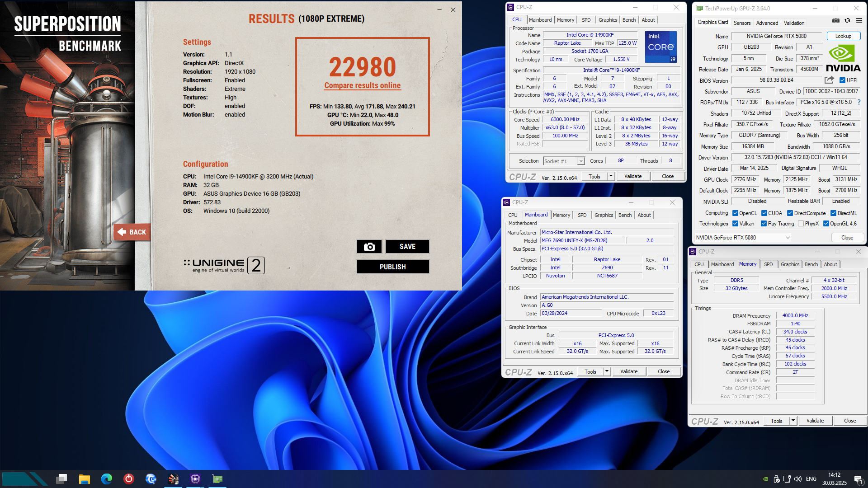Click the SAVE button in Superposition
The image size is (868, 488).
[x=407, y=247]
